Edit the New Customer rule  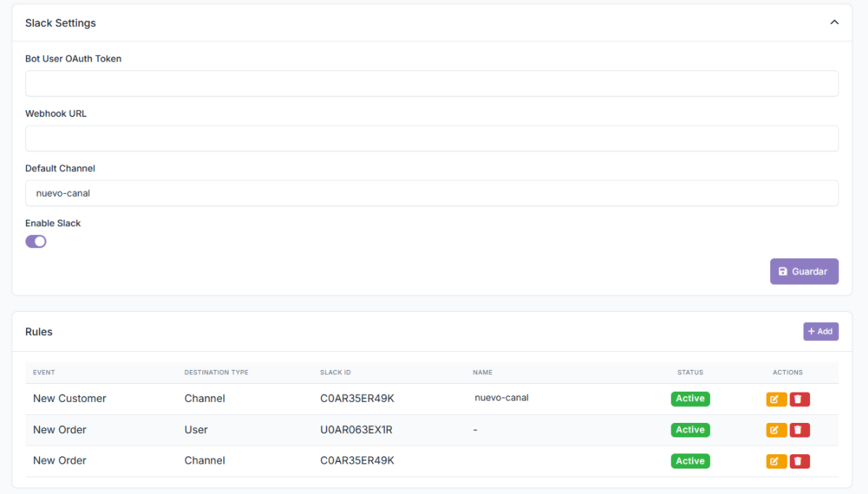[x=776, y=399]
